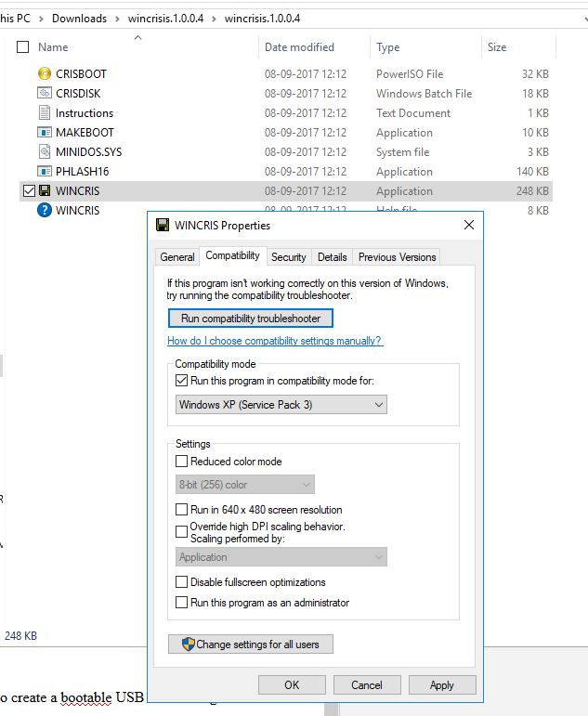
Task: Check Run this program as an administrator
Action: point(181,603)
